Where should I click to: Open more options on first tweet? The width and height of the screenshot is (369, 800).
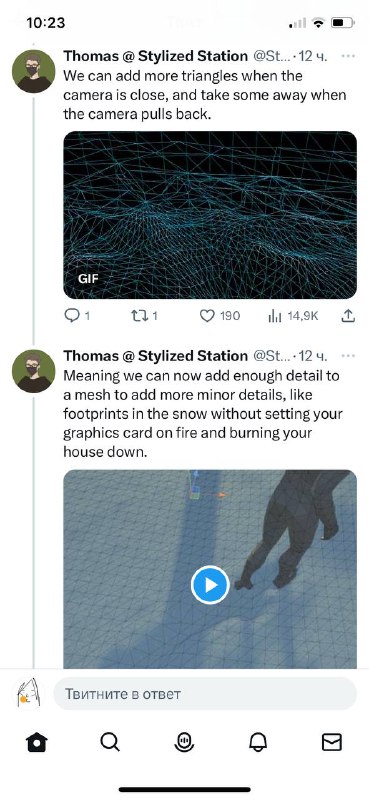(348, 56)
